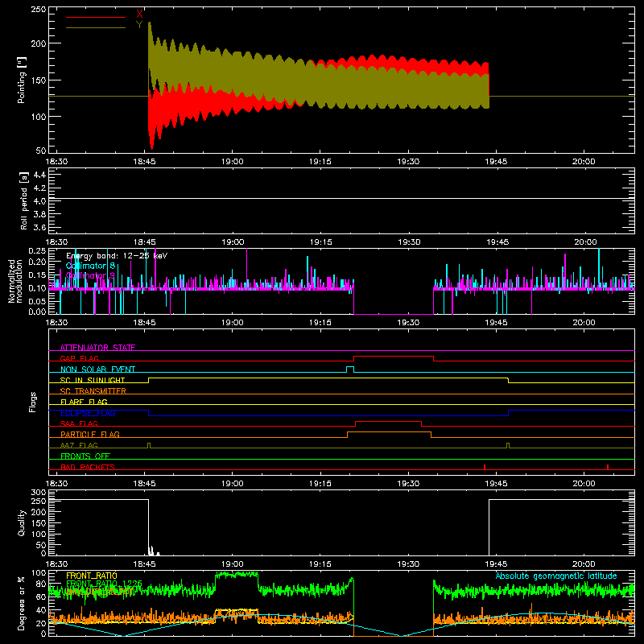
Task: Select the ATTENUATOR_STATE flag label
Action: coord(97,348)
